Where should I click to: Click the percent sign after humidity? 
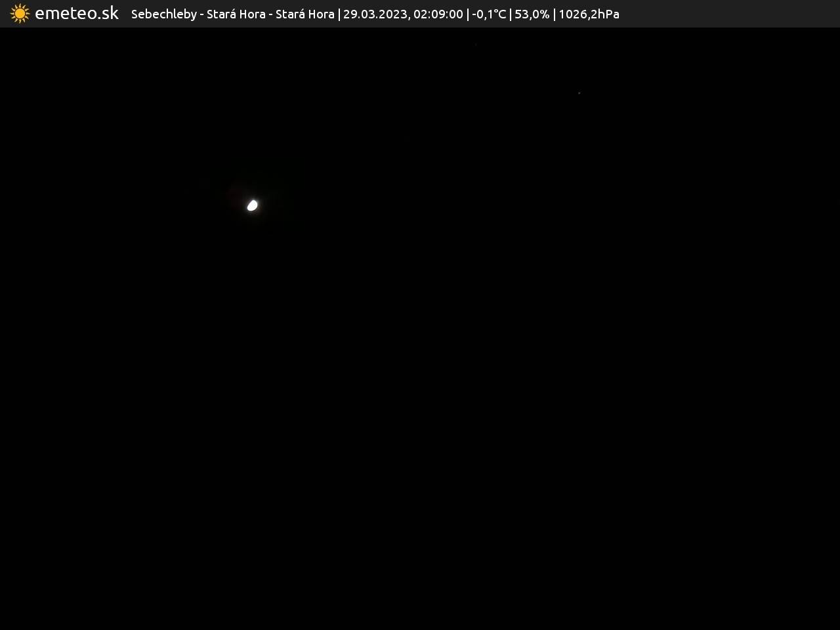click(x=544, y=14)
